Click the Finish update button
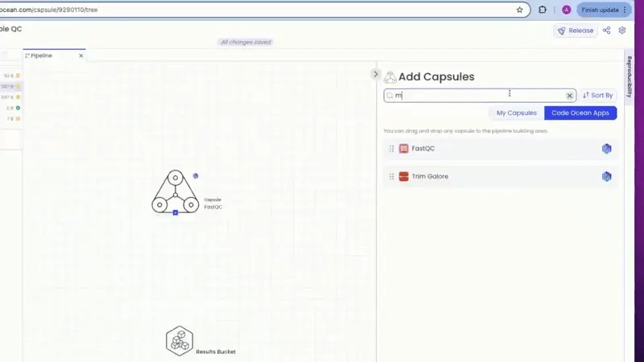The image size is (644, 362). coord(600,10)
